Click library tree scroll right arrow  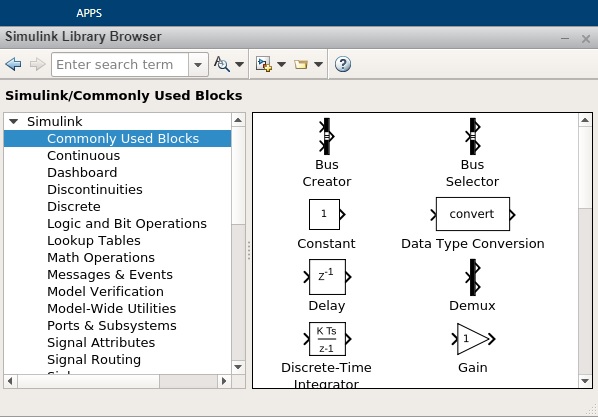[x=224, y=381]
